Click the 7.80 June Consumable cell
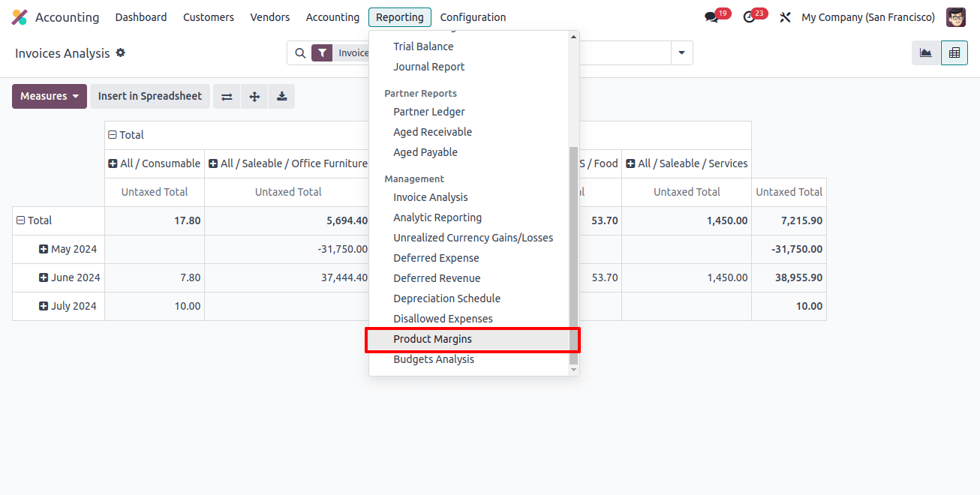The height and width of the screenshot is (495, 980). tap(155, 277)
